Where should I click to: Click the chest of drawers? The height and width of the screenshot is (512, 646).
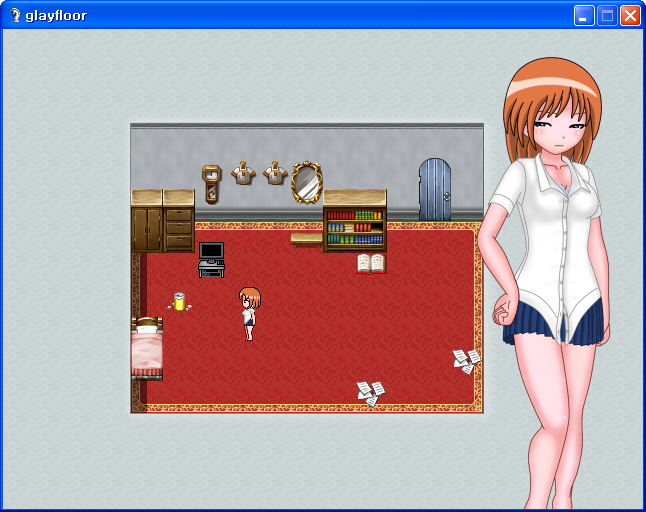coord(179,221)
